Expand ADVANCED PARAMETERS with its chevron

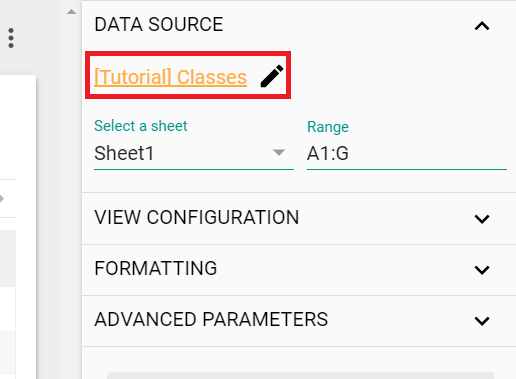[482, 321]
